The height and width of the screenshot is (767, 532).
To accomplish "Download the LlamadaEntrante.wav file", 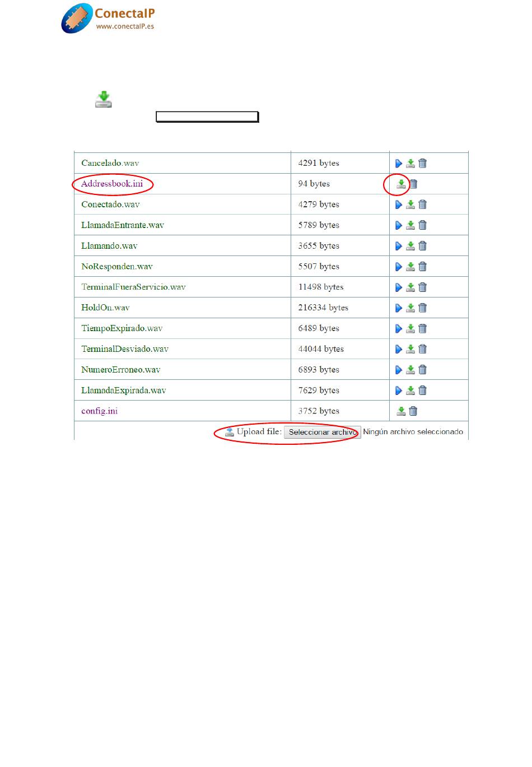I will click(x=410, y=225).
